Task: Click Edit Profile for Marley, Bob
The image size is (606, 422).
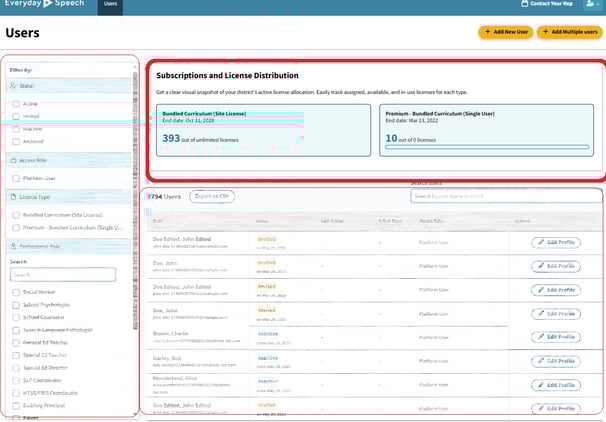Action: [556, 361]
